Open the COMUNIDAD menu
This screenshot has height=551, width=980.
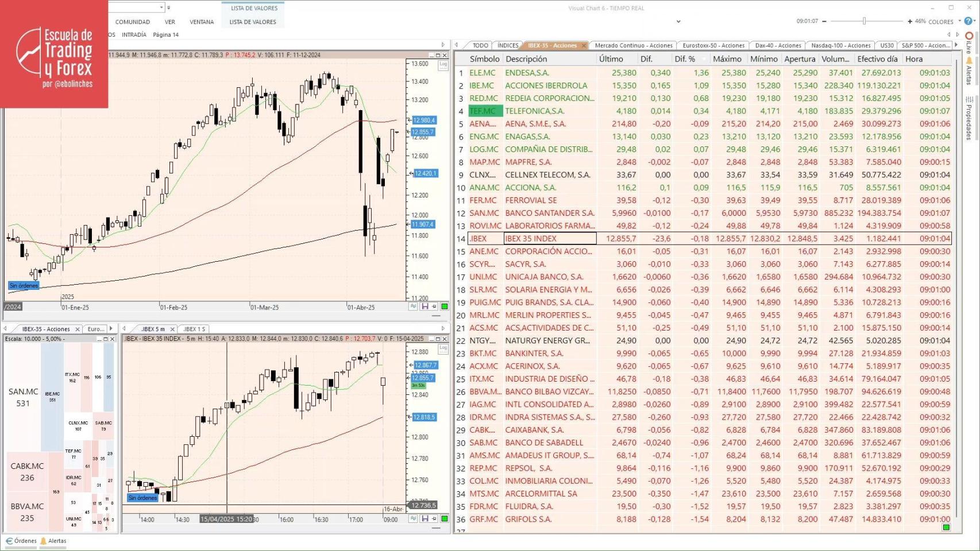(x=133, y=22)
